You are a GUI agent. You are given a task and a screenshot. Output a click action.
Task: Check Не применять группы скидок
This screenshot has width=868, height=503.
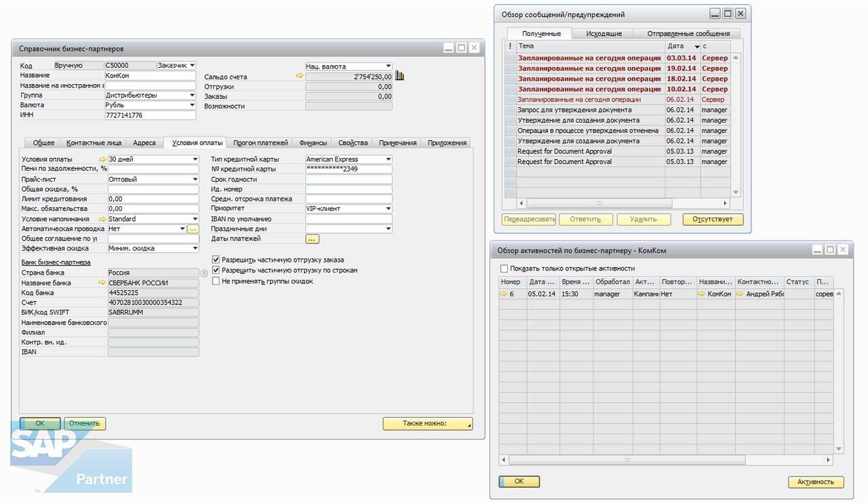(216, 281)
